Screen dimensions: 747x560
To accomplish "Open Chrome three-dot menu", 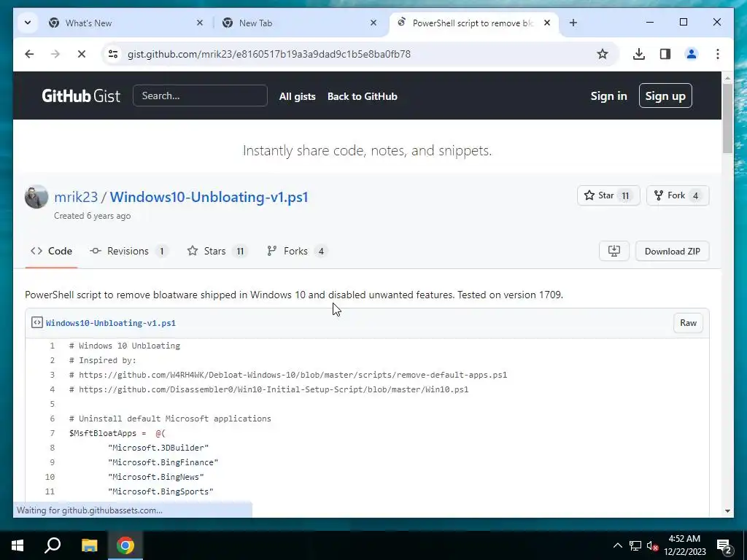I will [x=718, y=54].
